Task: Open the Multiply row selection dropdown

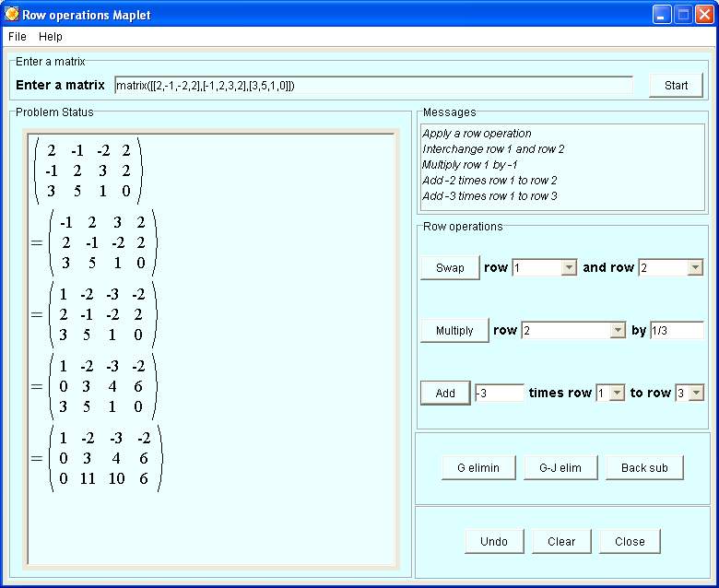Action: coord(617,331)
